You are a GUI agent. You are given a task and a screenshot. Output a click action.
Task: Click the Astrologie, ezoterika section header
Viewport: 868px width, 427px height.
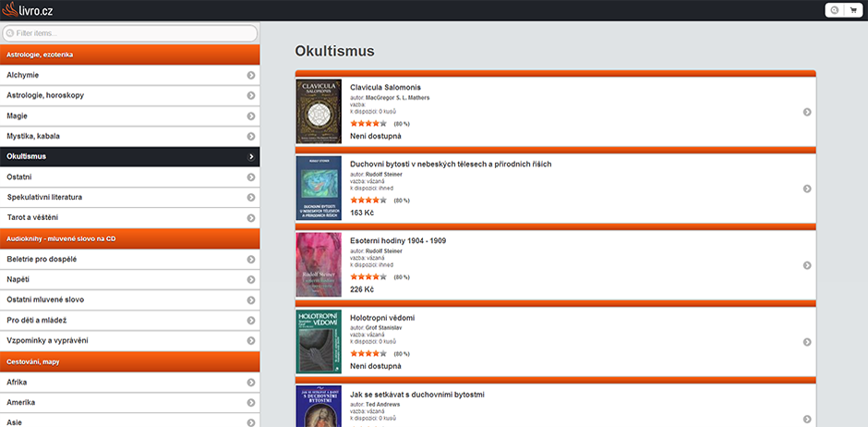click(130, 55)
